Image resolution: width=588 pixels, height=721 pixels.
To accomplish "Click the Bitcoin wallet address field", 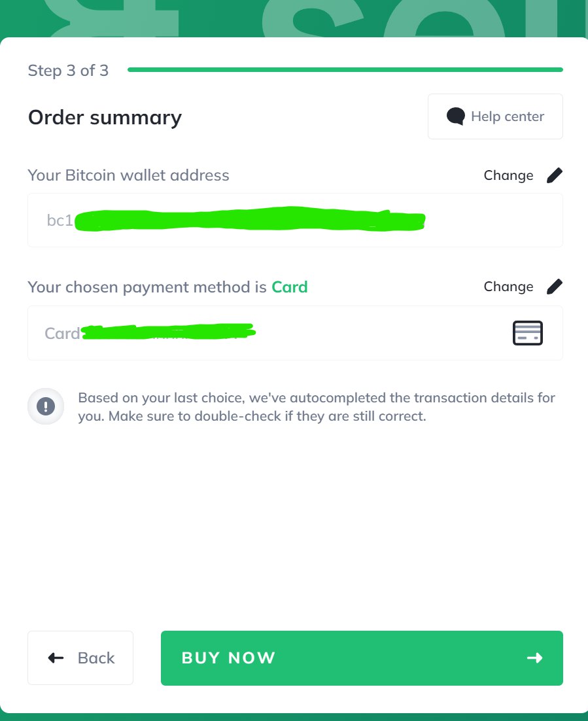I will point(295,220).
